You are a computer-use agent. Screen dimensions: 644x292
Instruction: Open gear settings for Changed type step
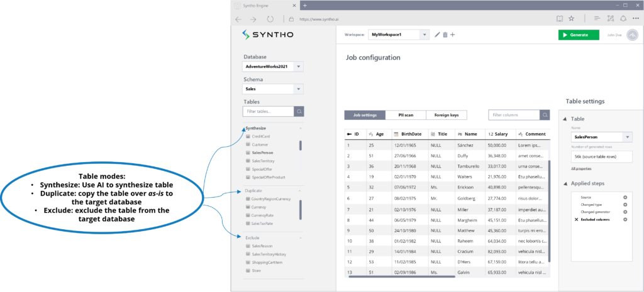coord(625,205)
